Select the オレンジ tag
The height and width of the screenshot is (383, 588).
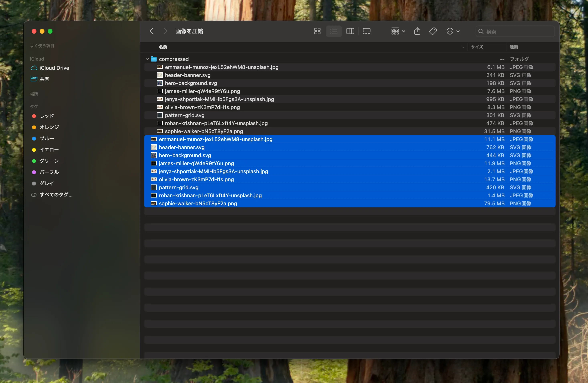46,127
